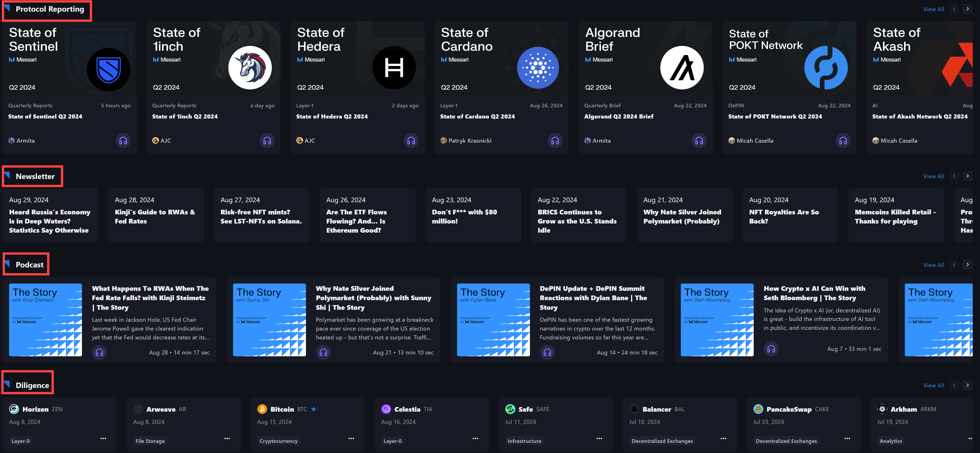This screenshot has width=980, height=453.
Task: Select Analytics tag on Arkham card
Action: 891,441
